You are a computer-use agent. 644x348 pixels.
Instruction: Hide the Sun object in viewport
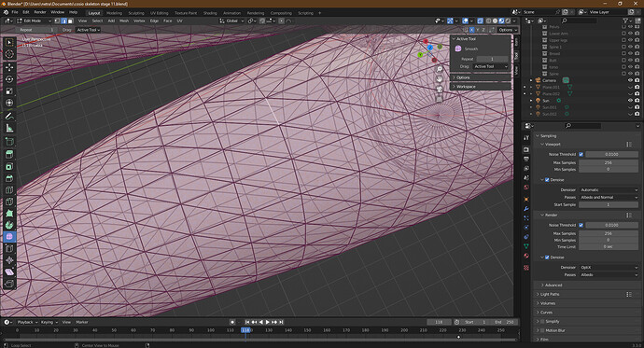coord(630,100)
